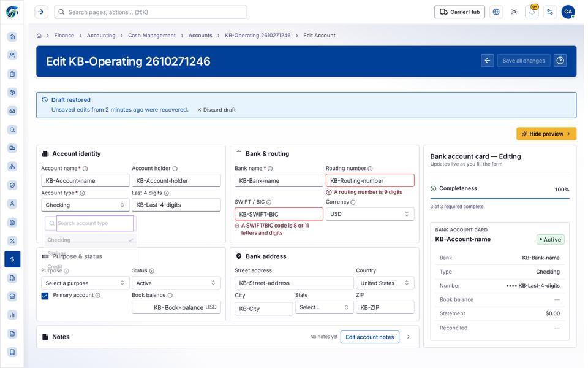
Task: Open the Currency USD dropdown
Action: pos(370,214)
